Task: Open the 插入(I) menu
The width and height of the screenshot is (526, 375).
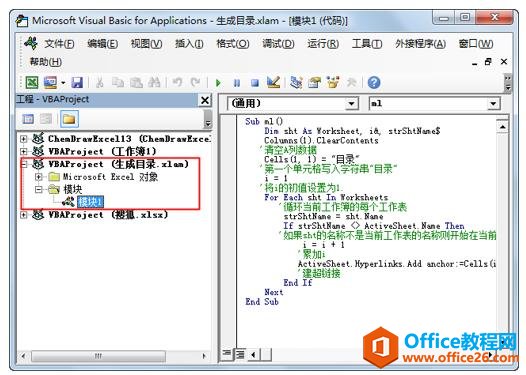Action: (x=189, y=44)
